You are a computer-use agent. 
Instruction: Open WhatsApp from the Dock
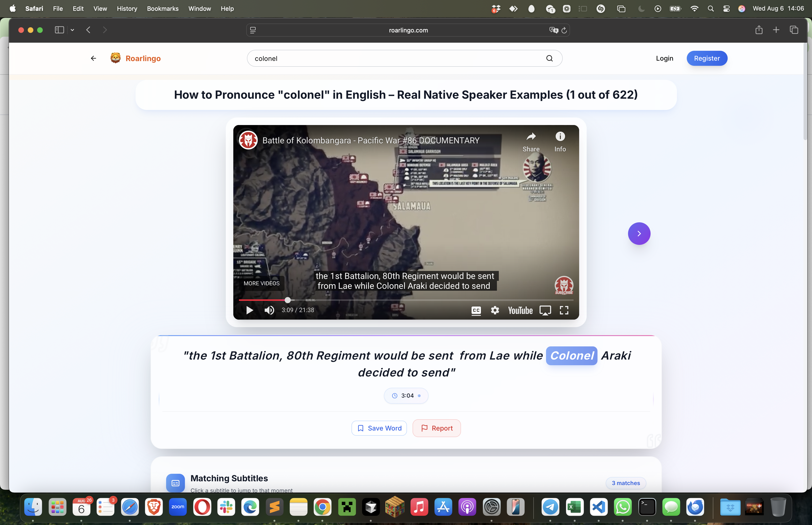point(623,507)
